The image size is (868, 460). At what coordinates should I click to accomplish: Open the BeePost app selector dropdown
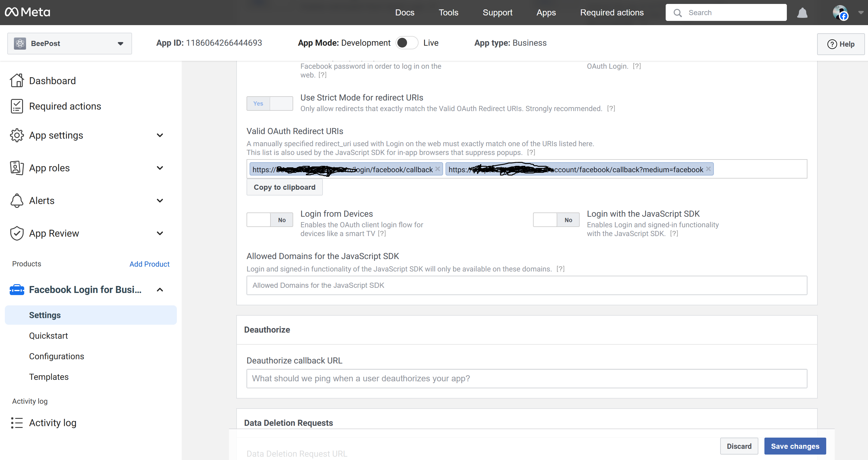click(69, 44)
